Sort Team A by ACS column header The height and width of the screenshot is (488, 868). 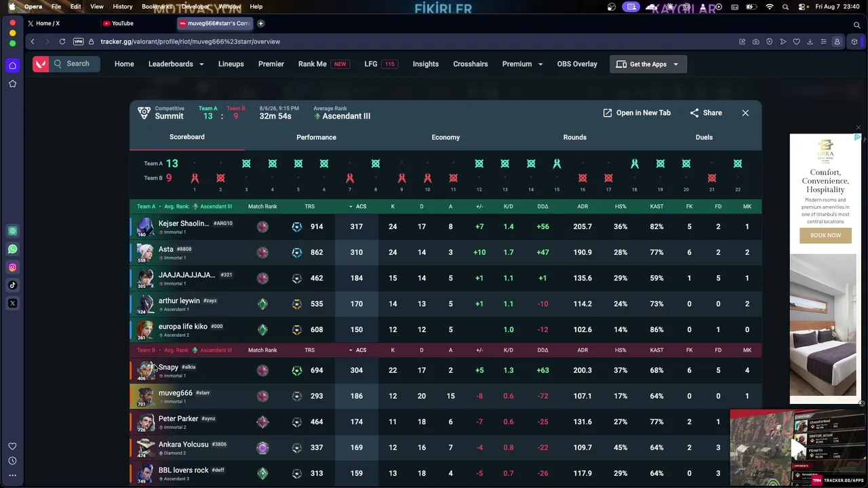[357, 206]
